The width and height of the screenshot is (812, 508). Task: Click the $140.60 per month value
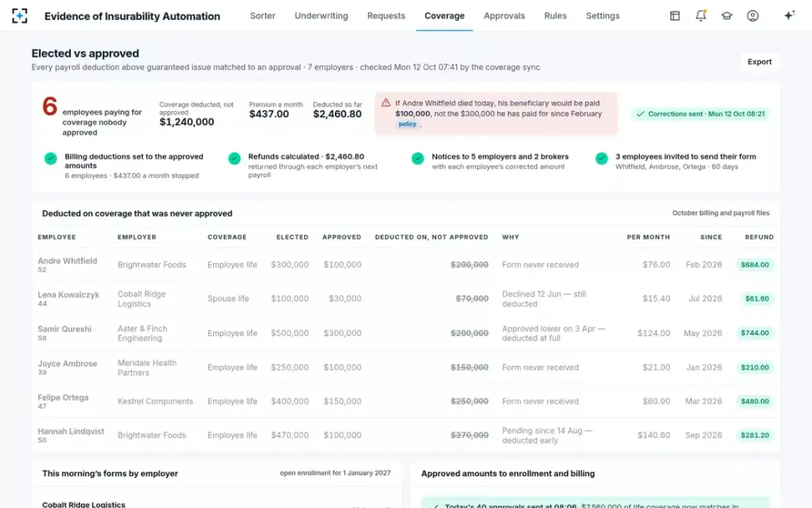coord(654,436)
